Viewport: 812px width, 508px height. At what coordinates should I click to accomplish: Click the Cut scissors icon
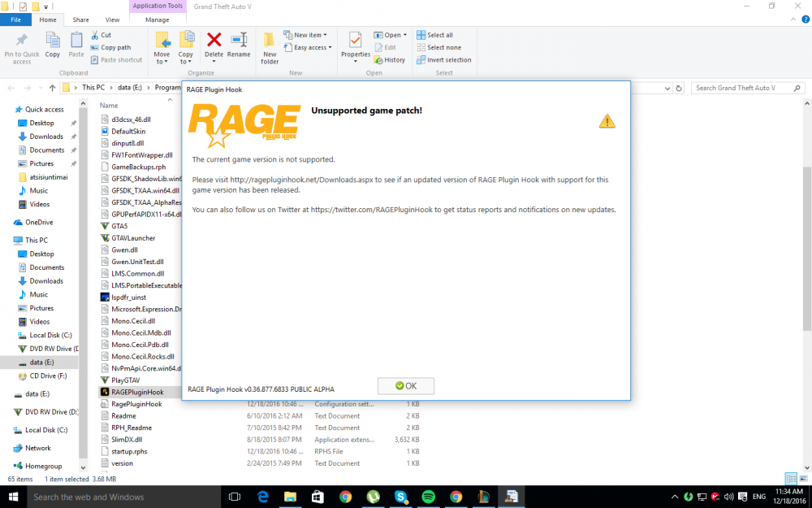[x=95, y=35]
